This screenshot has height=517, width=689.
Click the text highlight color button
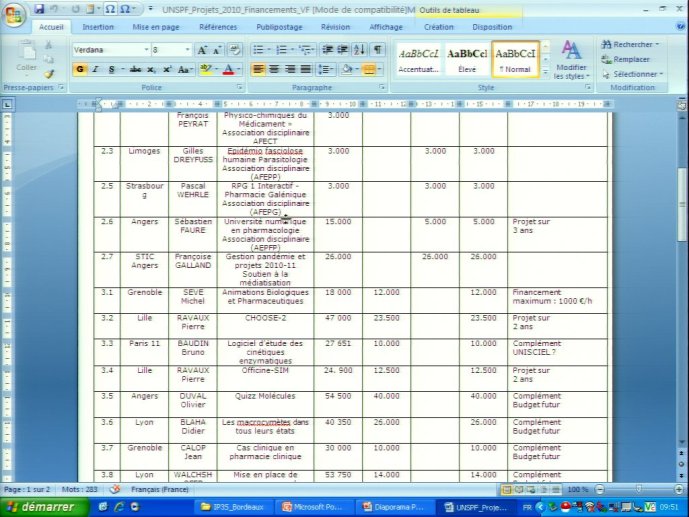click(x=206, y=69)
